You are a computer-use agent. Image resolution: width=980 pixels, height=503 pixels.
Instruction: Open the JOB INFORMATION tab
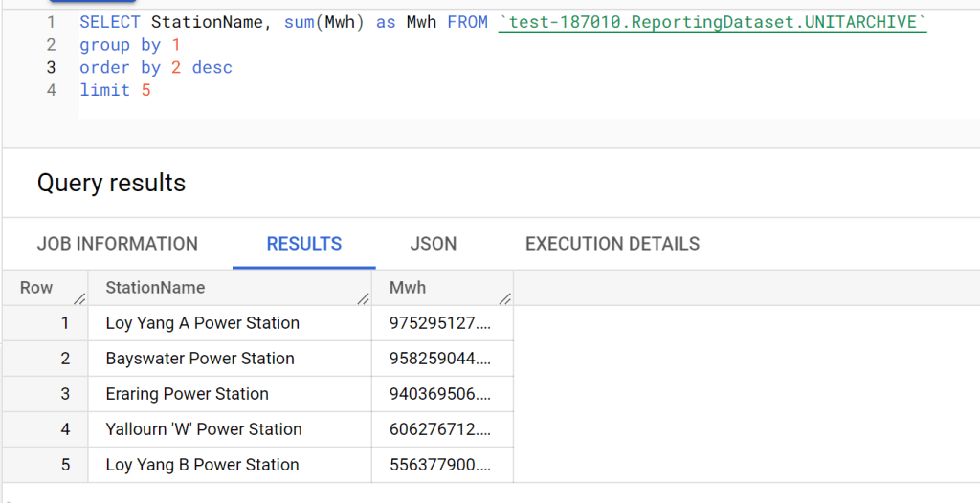[117, 244]
